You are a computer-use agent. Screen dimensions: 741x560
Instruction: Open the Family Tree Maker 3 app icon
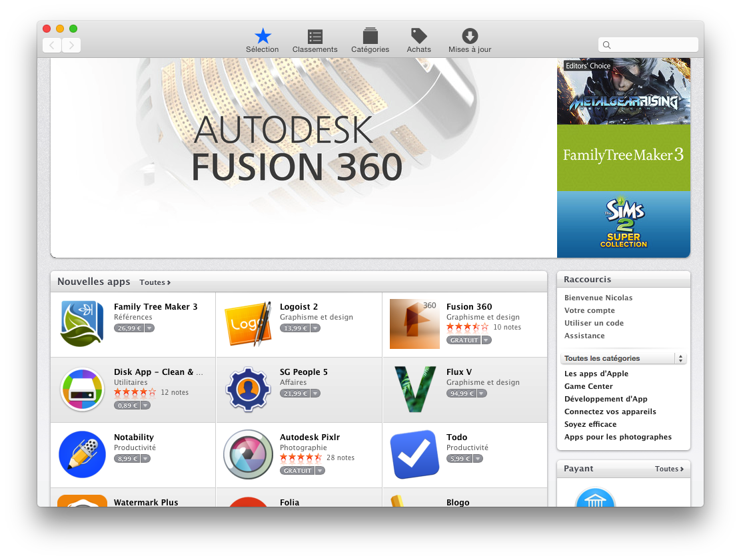[82, 324]
